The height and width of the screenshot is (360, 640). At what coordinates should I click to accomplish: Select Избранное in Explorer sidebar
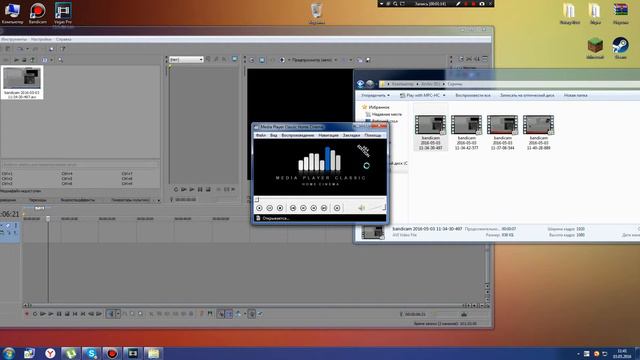(x=379, y=107)
